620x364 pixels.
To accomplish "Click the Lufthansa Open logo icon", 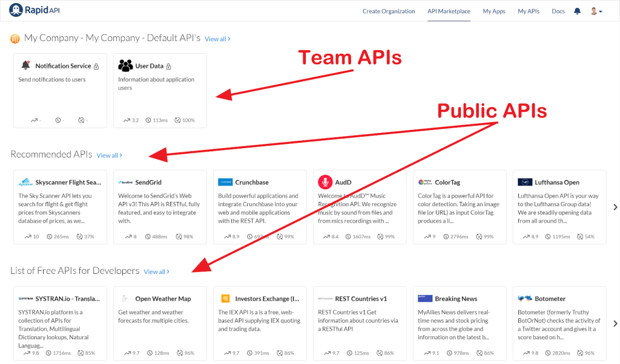I will tap(525, 182).
